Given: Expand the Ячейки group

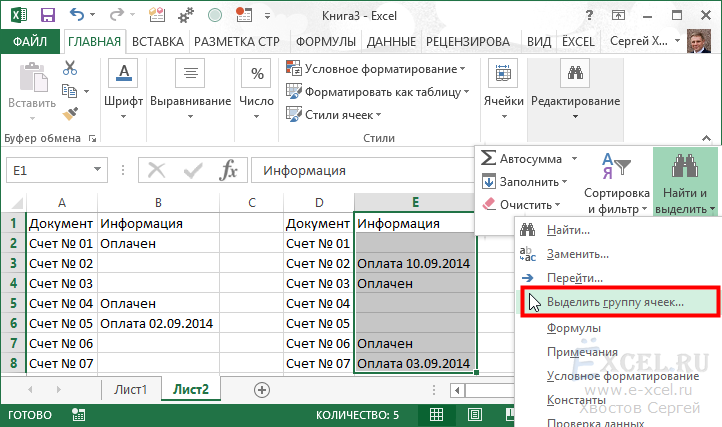Looking at the screenshot, I should [503, 89].
